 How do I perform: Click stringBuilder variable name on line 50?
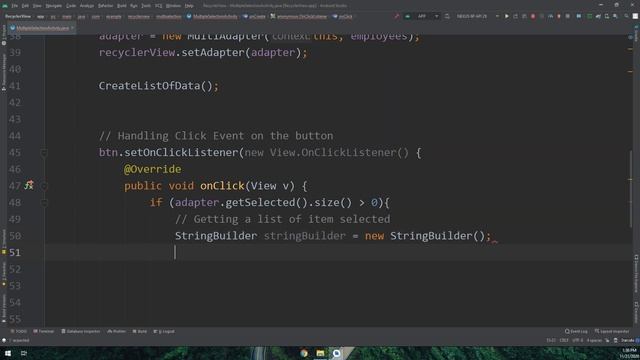[x=304, y=236]
